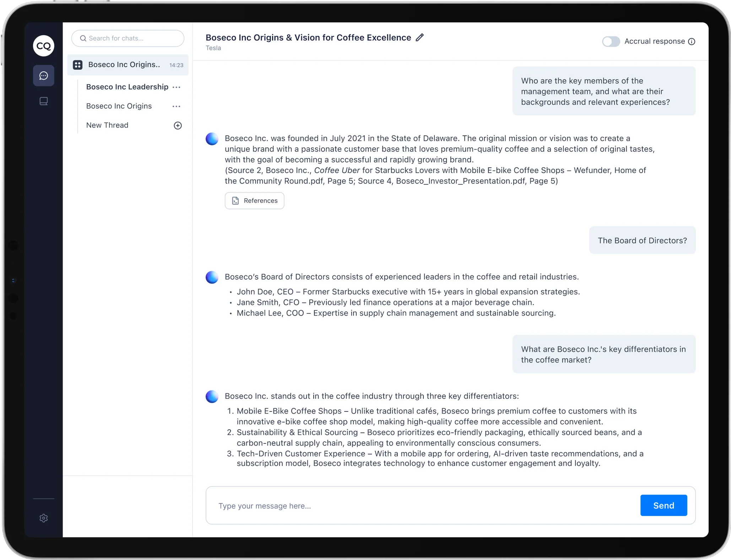
Task: Open the chats sidebar icon
Action: click(x=44, y=76)
